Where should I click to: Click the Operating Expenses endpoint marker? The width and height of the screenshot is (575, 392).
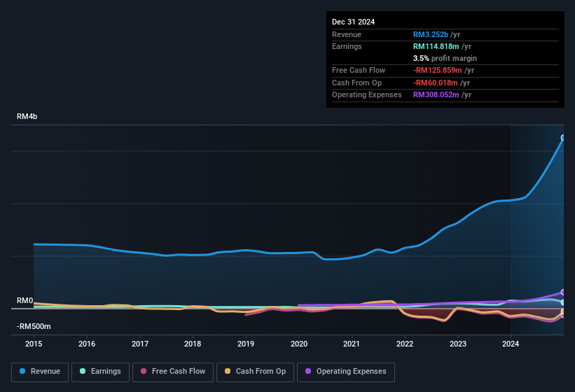click(x=563, y=293)
